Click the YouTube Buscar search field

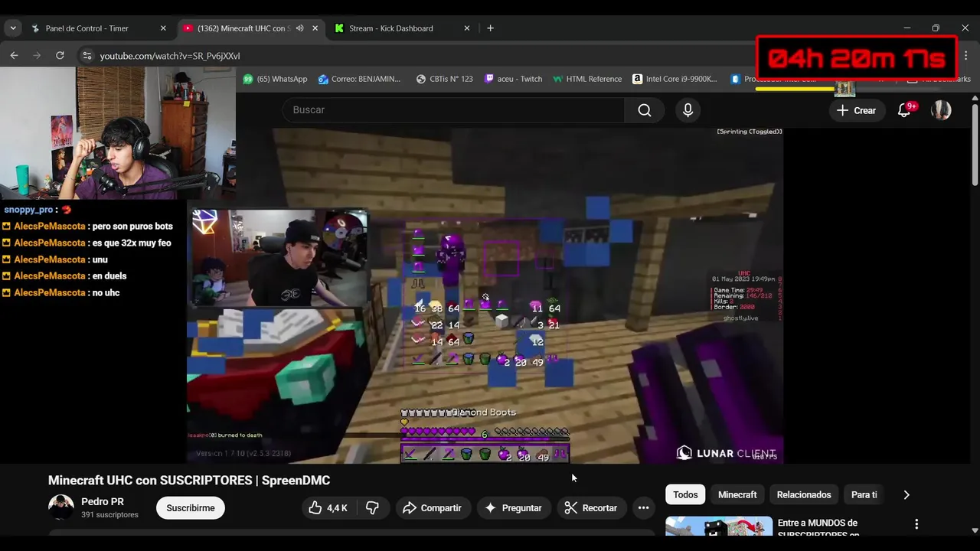pos(453,110)
